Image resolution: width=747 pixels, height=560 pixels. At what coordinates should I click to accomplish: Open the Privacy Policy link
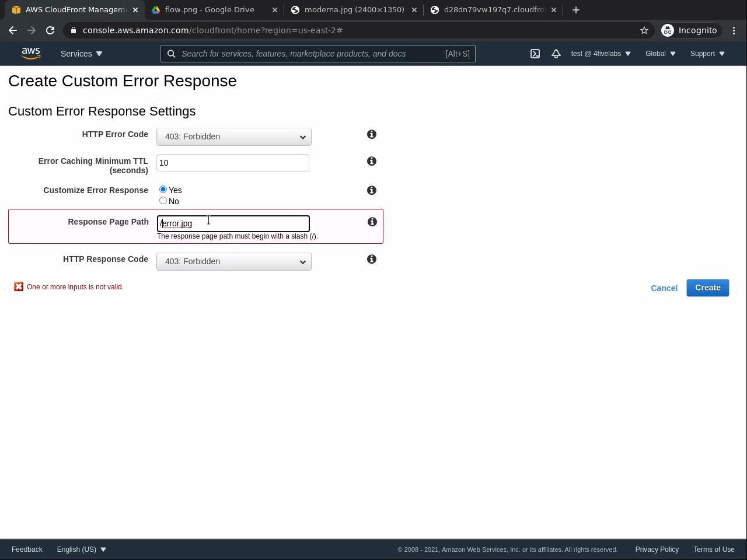coord(657,549)
